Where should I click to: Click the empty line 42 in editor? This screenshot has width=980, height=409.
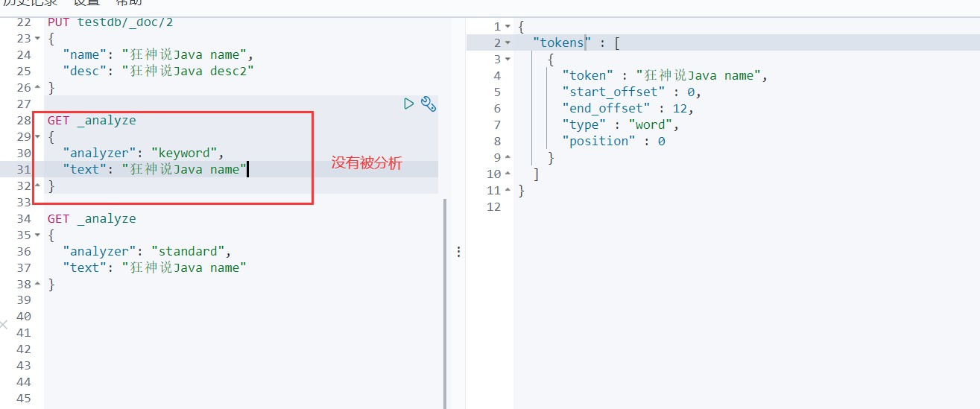[224, 349]
